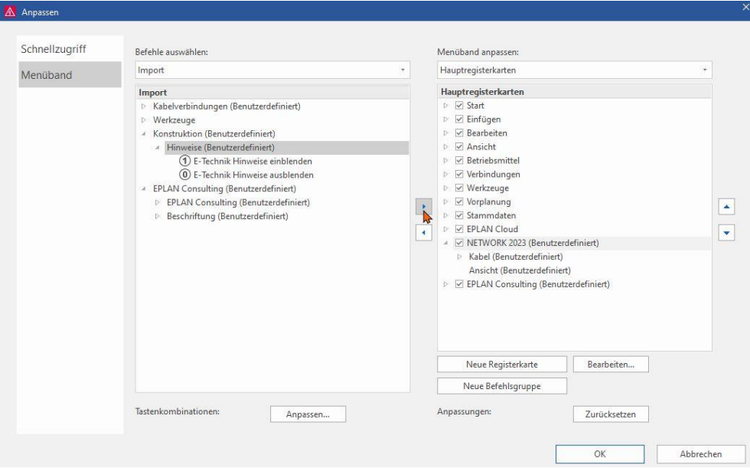The image size is (750, 468).
Task: Expand the Stammdaten tree node
Action: (446, 215)
